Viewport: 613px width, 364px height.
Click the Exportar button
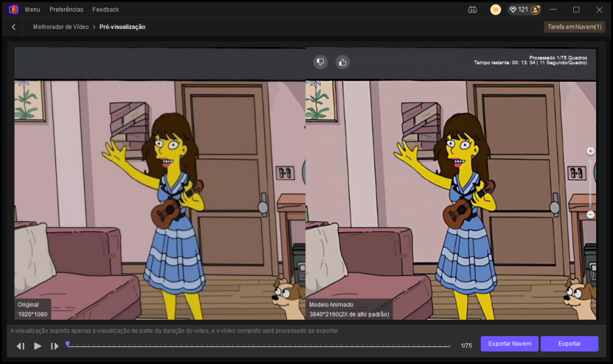569,343
